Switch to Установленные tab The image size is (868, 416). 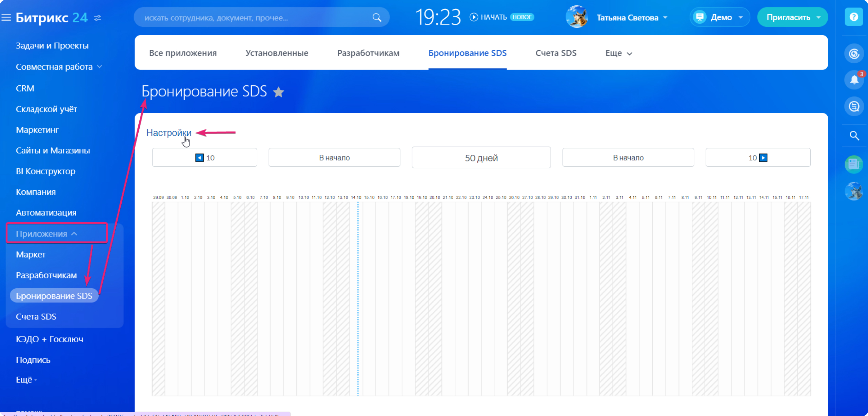[277, 53]
